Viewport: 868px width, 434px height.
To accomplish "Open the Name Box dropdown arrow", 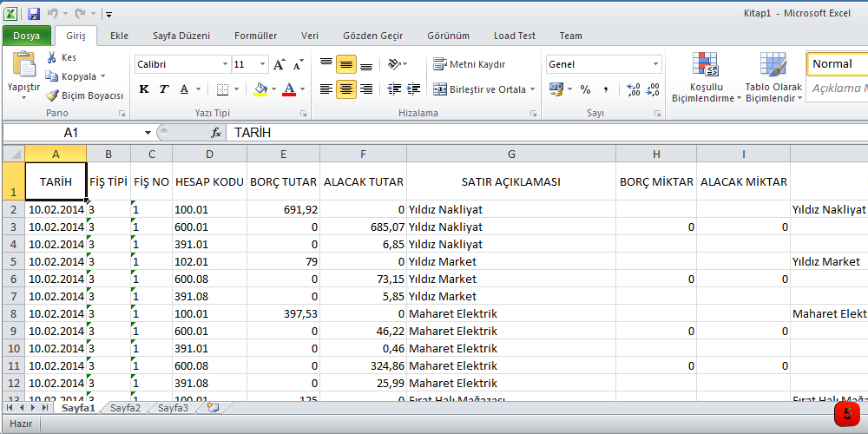I will (x=148, y=133).
